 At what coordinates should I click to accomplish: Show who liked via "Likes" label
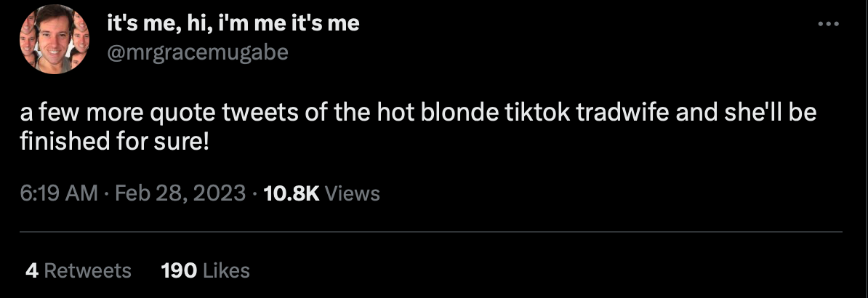click(x=225, y=271)
